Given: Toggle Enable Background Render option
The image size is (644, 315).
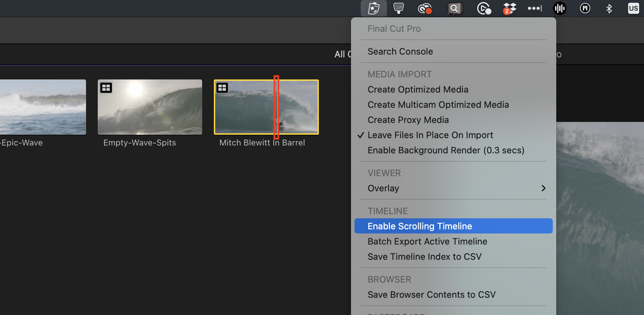Looking at the screenshot, I should [x=454, y=150].
